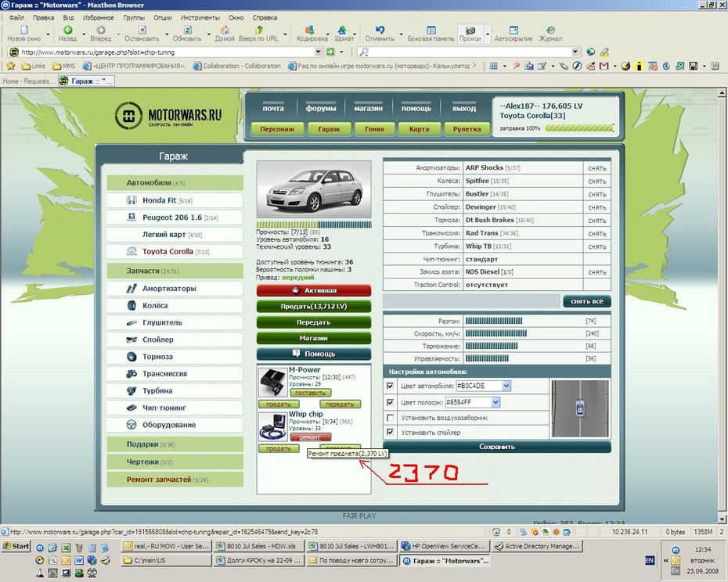728x582 pixels.
Task: Toggle the Side panel (Боковая панель) icon
Action: coord(431,30)
